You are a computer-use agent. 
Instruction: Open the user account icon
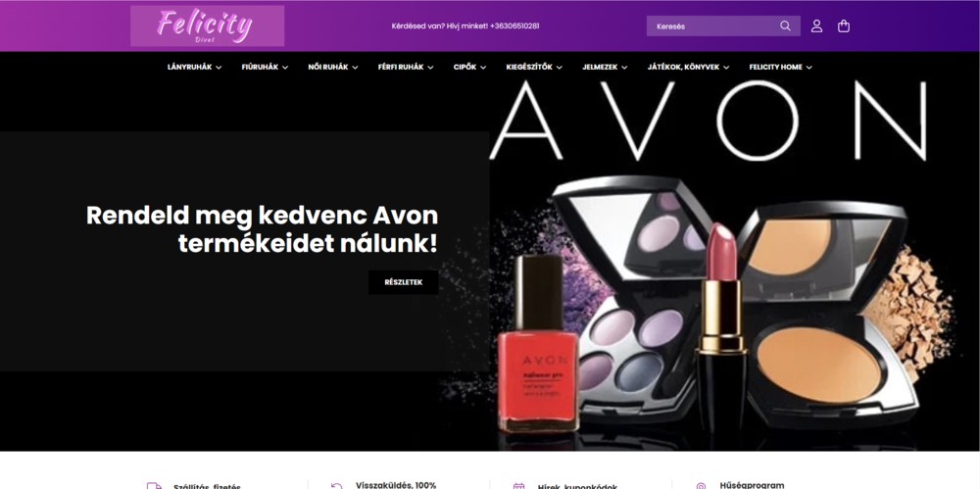816,26
